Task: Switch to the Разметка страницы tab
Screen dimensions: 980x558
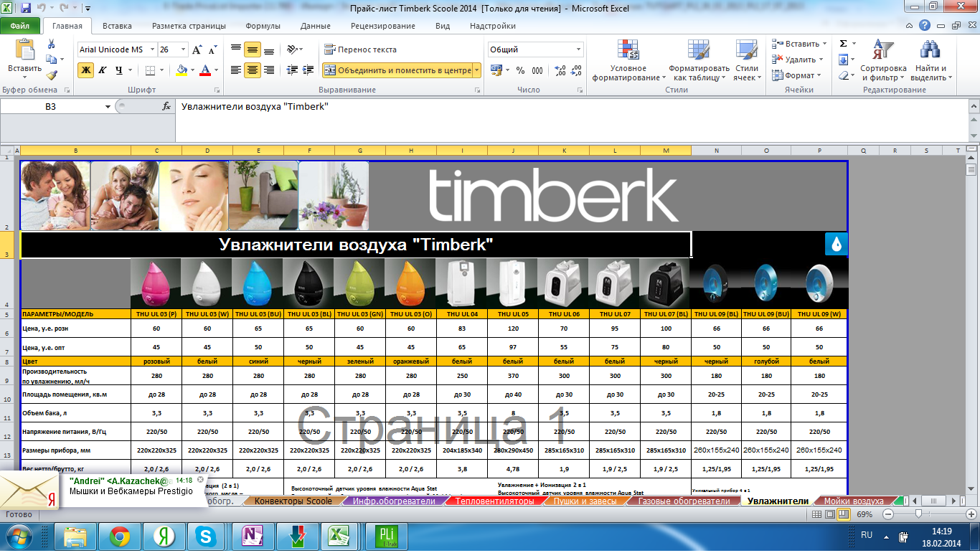Action: [x=189, y=26]
